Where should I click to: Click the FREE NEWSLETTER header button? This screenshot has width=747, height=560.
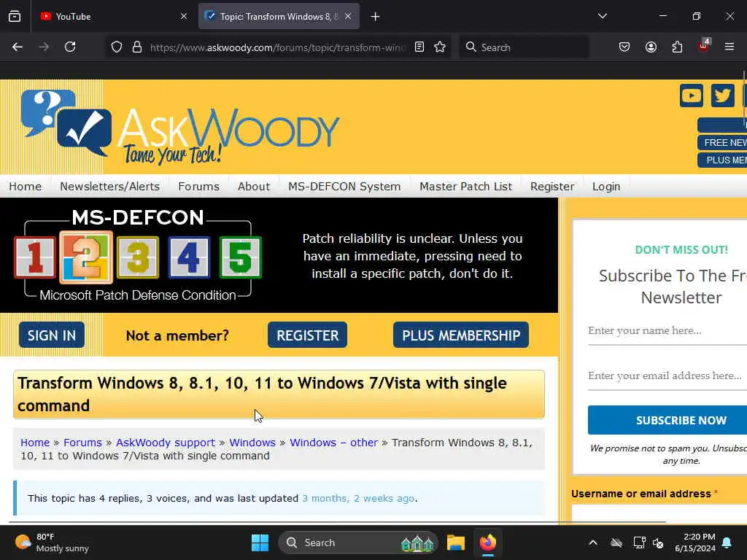(x=722, y=142)
